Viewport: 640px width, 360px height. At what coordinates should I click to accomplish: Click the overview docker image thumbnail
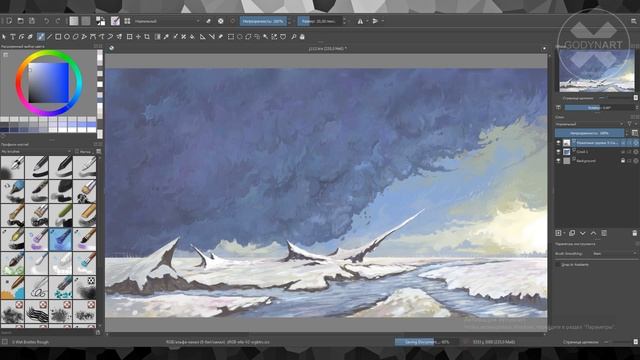[x=597, y=70]
